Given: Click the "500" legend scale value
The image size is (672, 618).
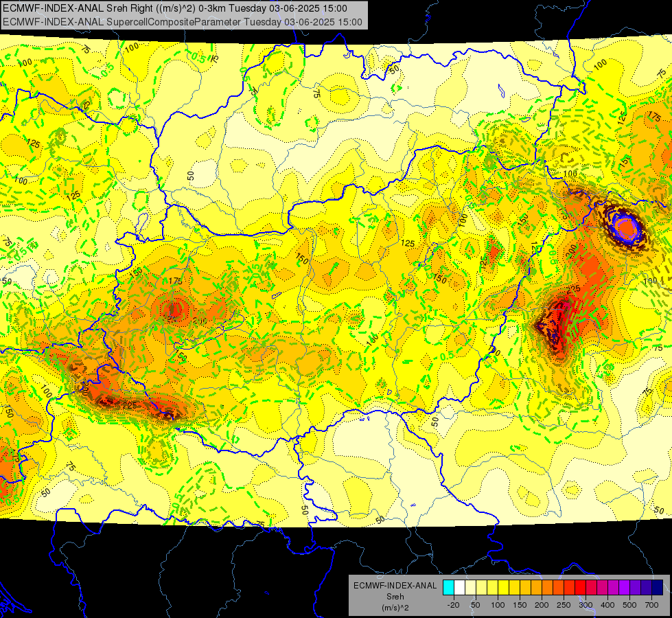Looking at the screenshot, I should (x=629, y=605).
